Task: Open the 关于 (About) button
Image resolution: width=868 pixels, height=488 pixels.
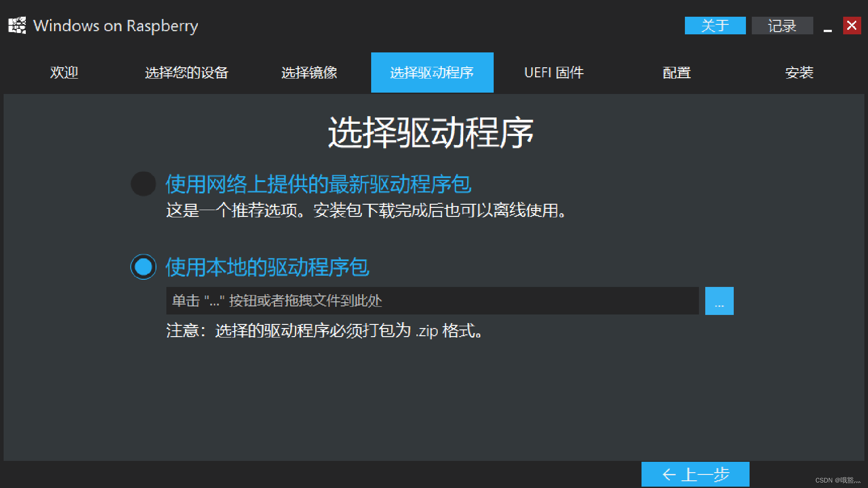Action: [x=715, y=26]
